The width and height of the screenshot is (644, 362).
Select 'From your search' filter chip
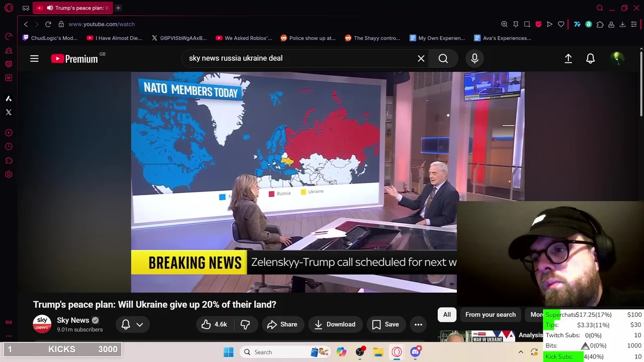point(491,315)
